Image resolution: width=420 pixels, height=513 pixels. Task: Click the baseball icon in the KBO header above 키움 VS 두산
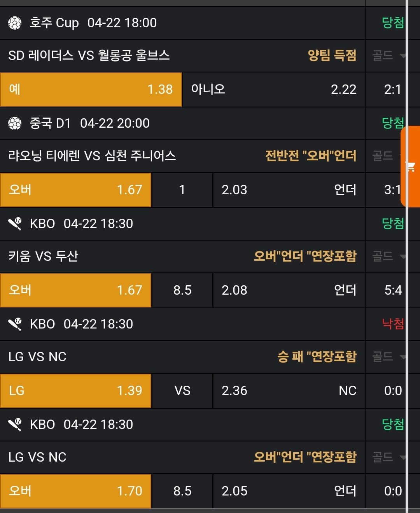[x=15, y=224]
